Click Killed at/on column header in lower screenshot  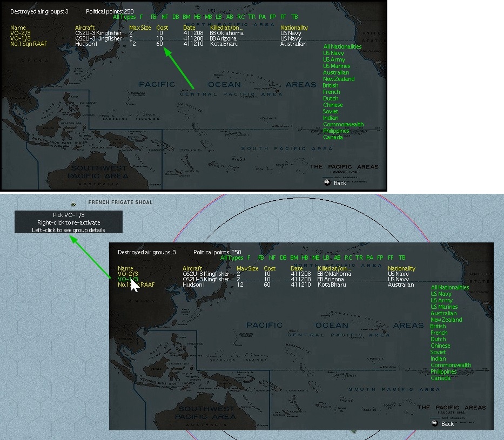[x=334, y=268]
